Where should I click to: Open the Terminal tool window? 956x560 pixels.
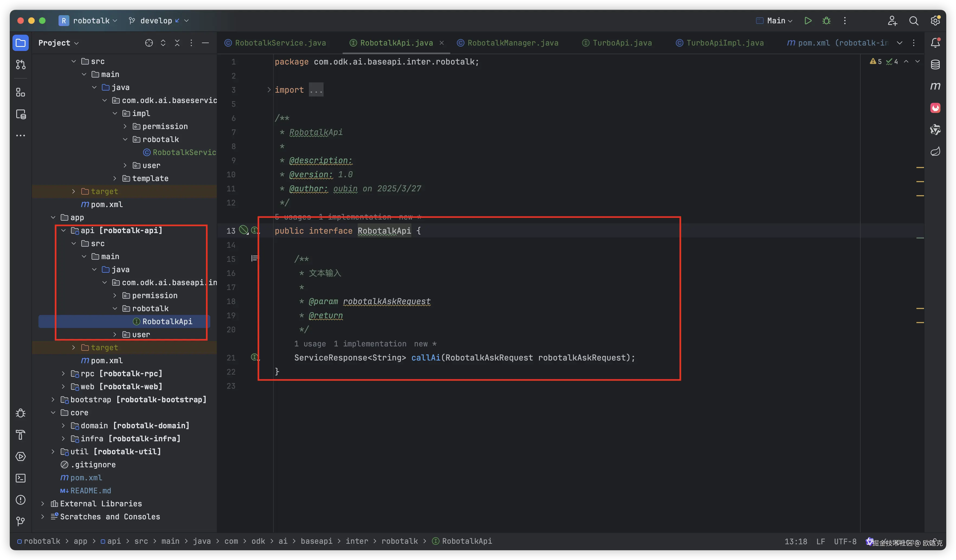point(21,478)
